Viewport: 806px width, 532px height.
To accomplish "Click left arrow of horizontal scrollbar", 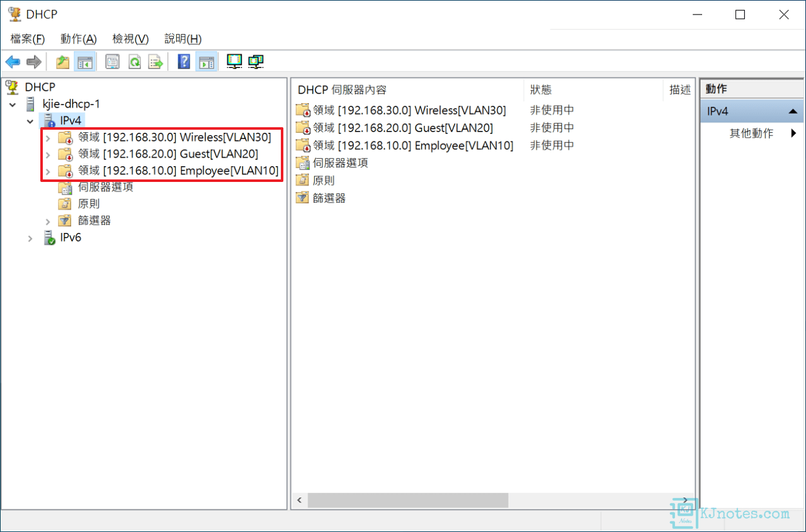I will click(x=299, y=501).
